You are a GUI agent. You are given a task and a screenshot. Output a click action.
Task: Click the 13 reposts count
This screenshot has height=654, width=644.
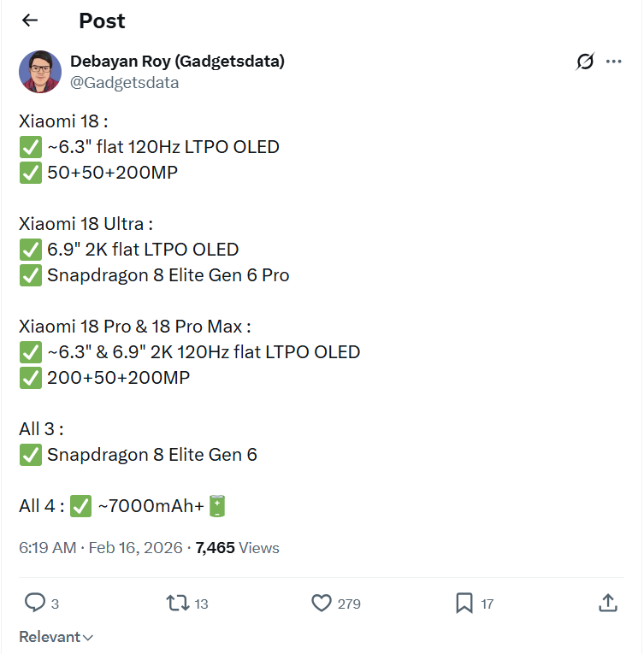[x=202, y=604]
